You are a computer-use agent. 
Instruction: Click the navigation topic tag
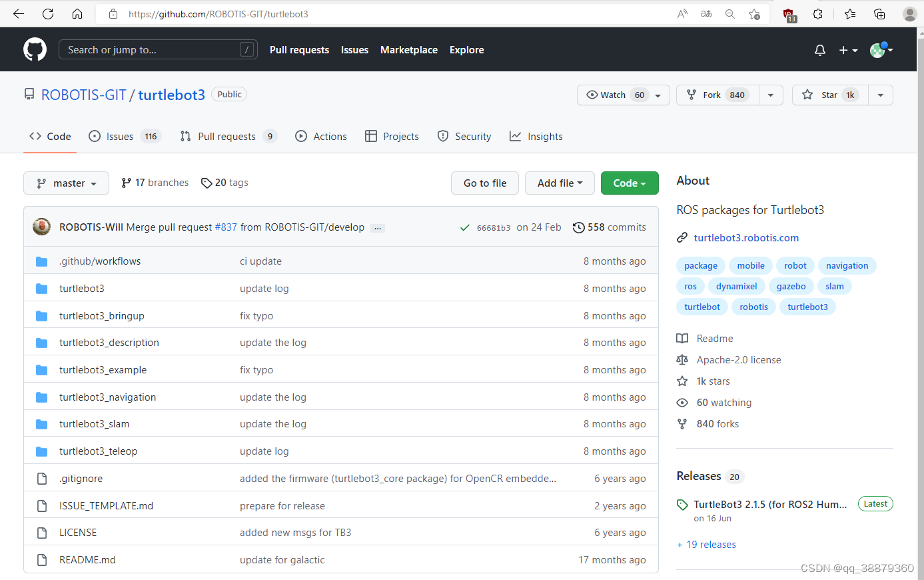click(847, 265)
